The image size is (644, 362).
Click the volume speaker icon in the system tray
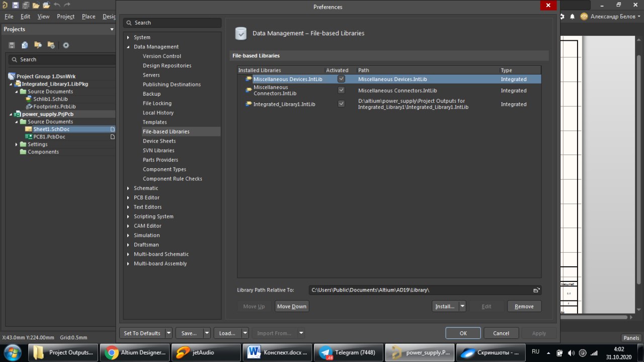[571, 352]
